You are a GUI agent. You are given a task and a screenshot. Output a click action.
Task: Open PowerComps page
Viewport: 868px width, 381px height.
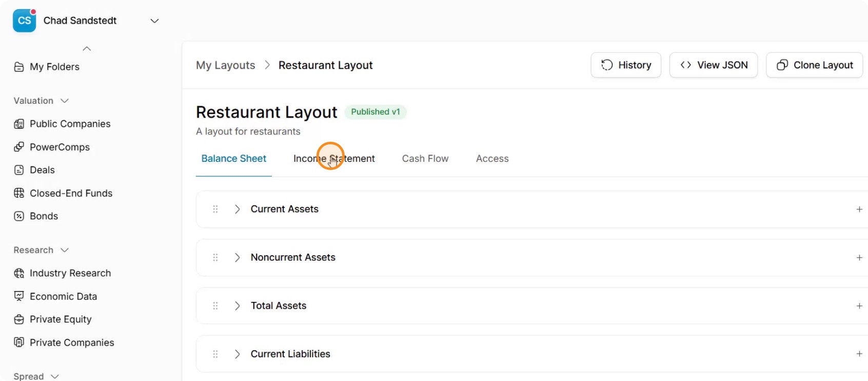tap(60, 147)
